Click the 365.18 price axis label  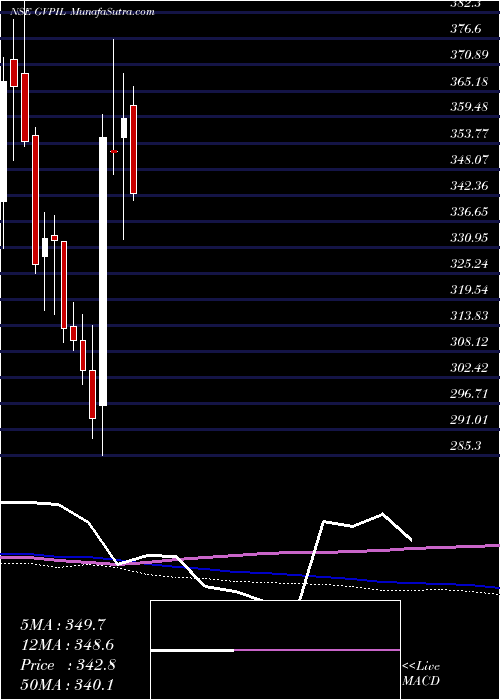(469, 81)
